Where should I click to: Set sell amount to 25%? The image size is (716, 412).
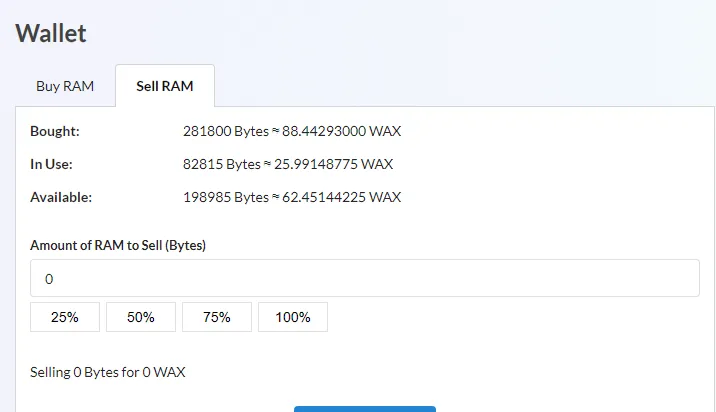[x=65, y=317]
